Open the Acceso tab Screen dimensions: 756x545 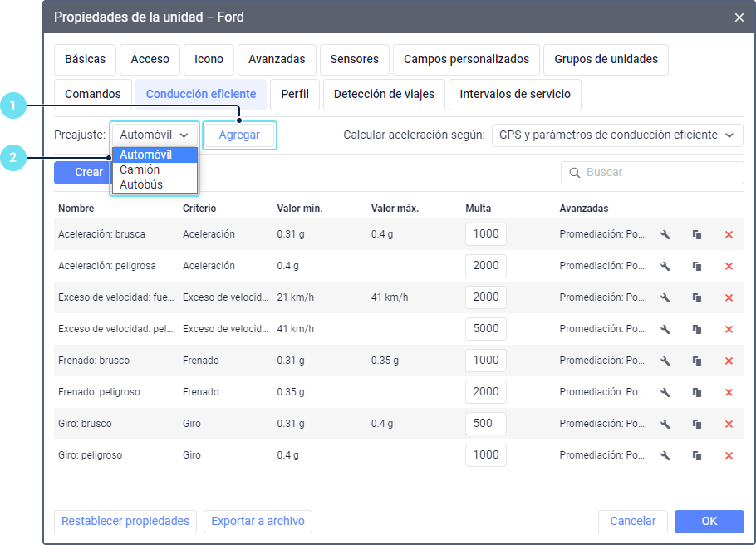pos(150,59)
